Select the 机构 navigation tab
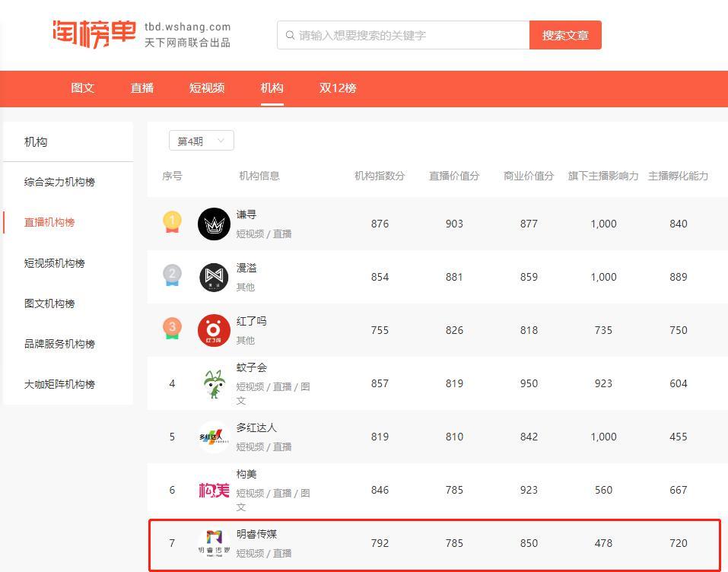This screenshot has width=728, height=572. click(272, 87)
